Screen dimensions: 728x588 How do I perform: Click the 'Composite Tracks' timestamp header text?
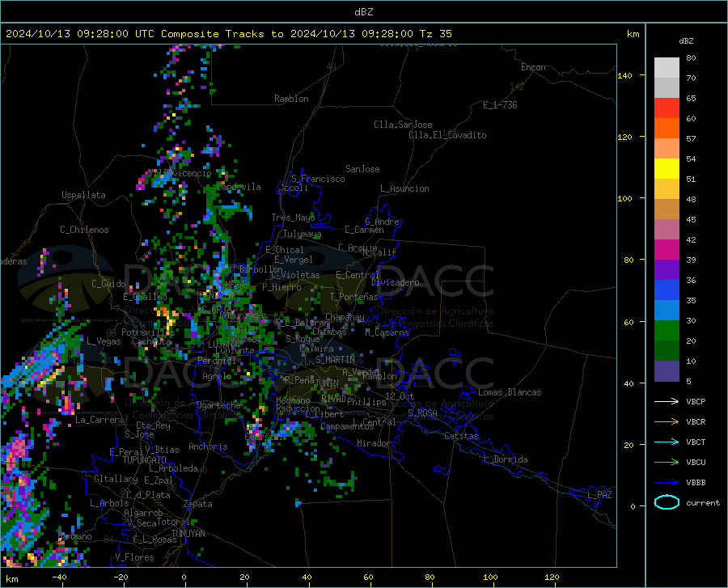pos(228,34)
